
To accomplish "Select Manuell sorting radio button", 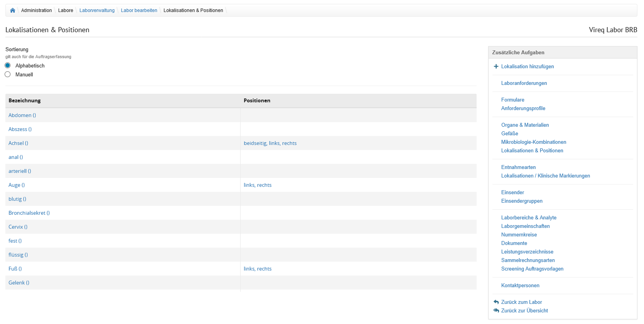I will (x=8, y=74).
